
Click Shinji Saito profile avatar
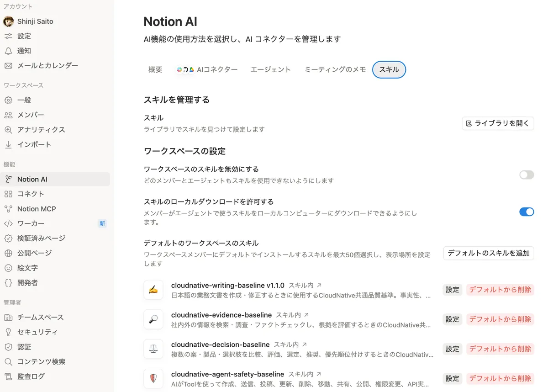[8, 21]
